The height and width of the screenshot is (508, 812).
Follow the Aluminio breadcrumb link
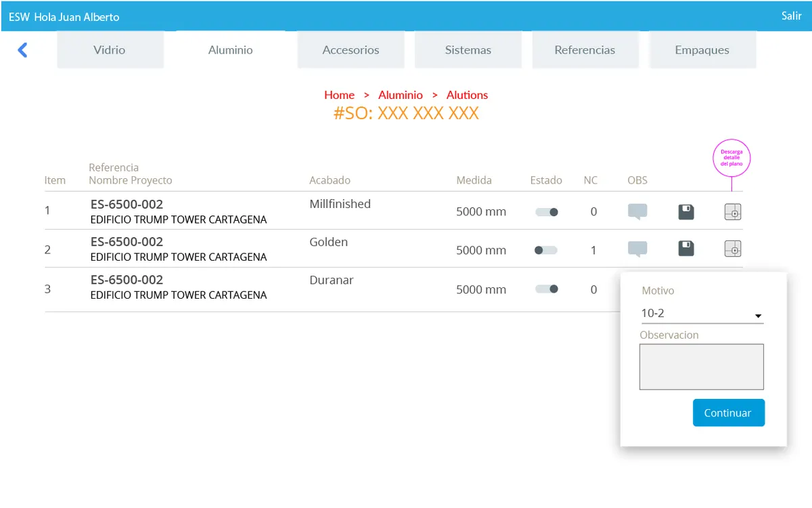pos(401,95)
